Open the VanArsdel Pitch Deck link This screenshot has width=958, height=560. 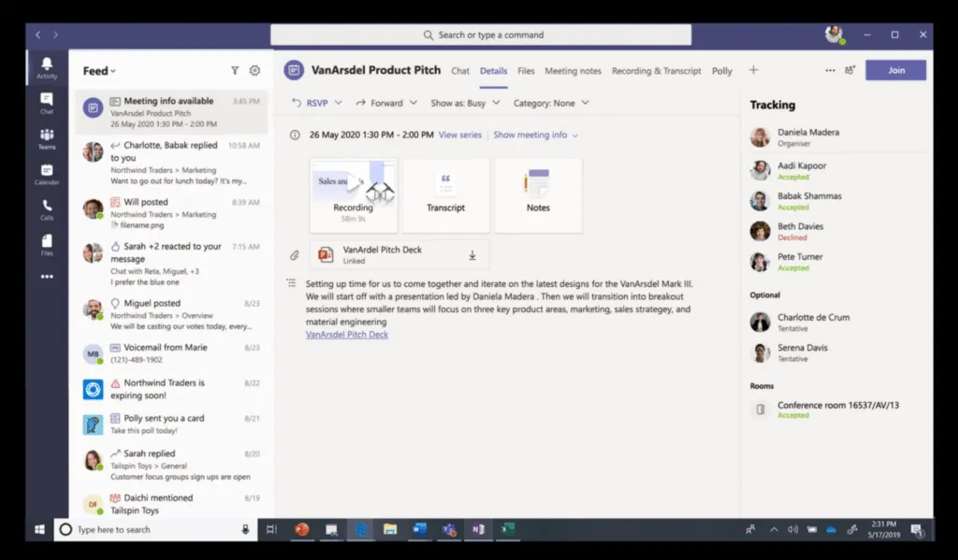pyautogui.click(x=346, y=333)
